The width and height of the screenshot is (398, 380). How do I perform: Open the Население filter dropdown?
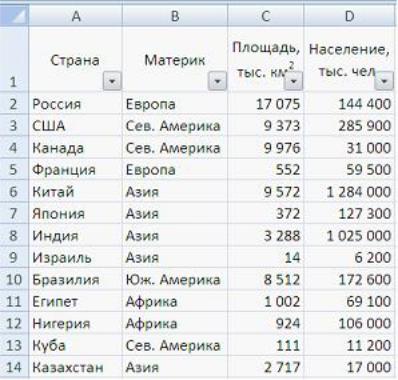point(384,81)
